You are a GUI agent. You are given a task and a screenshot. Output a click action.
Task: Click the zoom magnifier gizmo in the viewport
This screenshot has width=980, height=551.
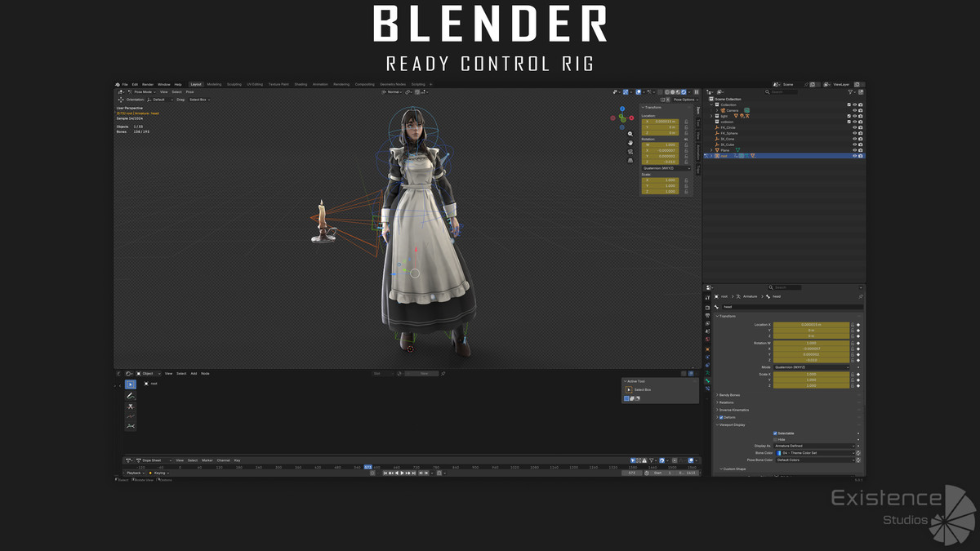tap(630, 134)
